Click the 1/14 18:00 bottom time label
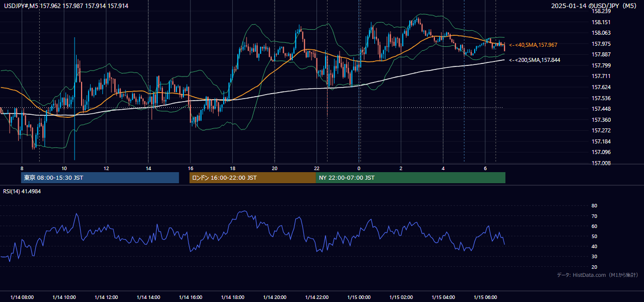 point(232,297)
